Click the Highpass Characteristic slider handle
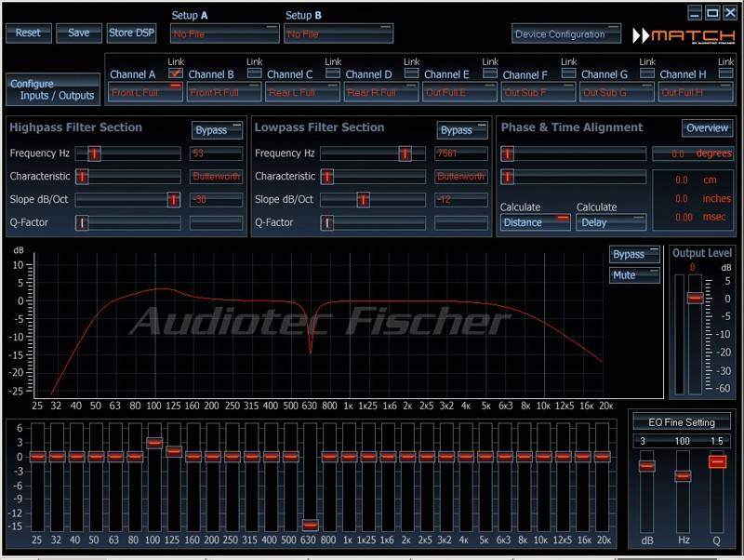Screen dimensions: 744x560 pyautogui.click(x=82, y=177)
